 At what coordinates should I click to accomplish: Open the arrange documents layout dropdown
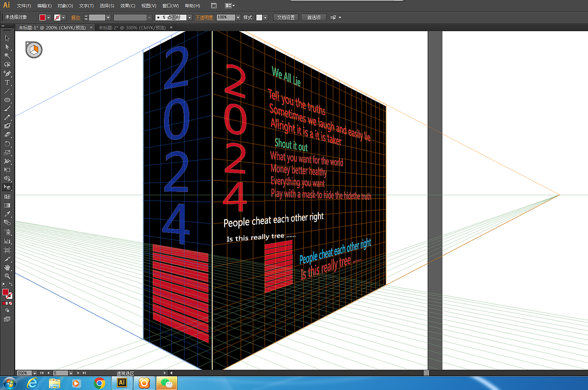[x=230, y=6]
